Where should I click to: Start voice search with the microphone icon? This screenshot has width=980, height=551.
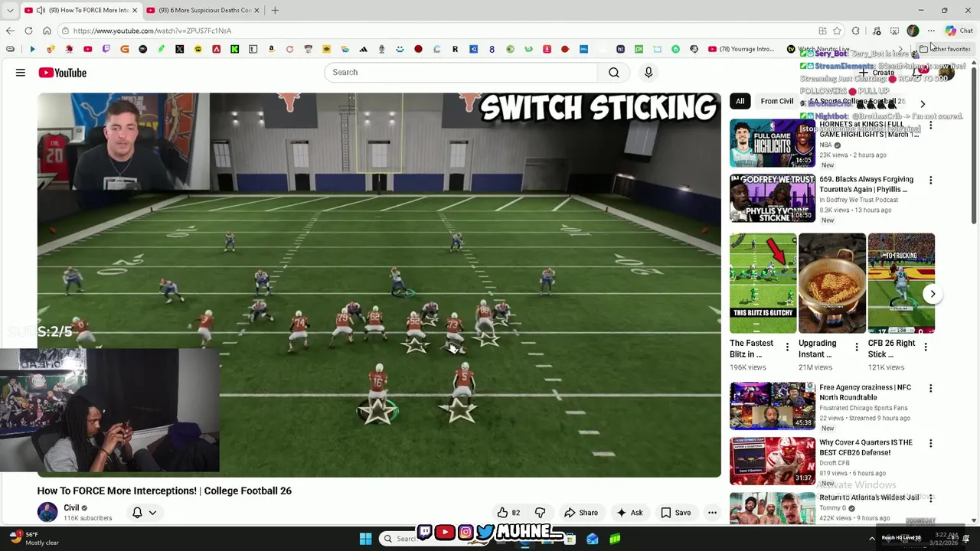[x=648, y=72]
